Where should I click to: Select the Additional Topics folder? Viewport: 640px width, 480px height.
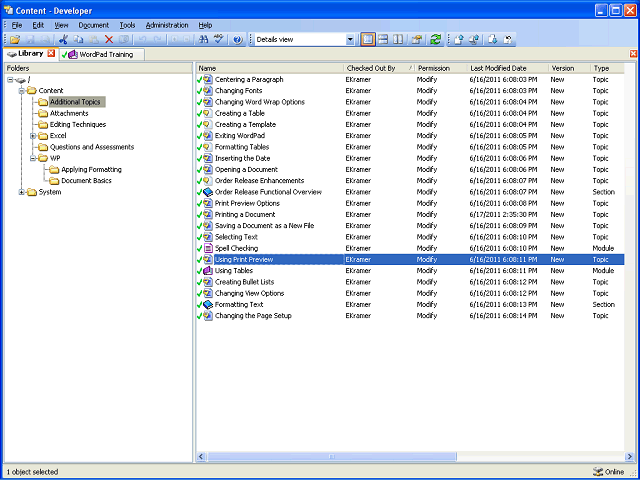pyautogui.click(x=75, y=102)
